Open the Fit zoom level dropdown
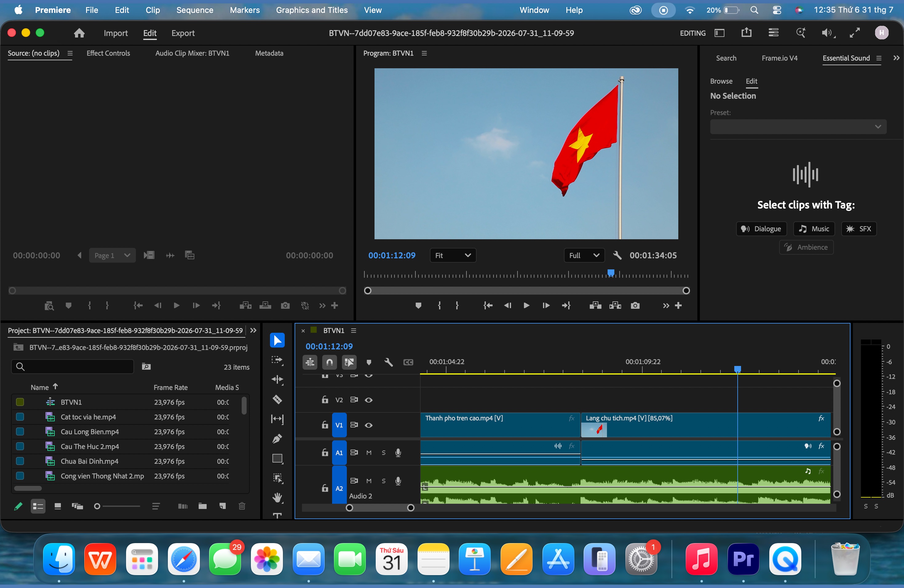904x588 pixels. click(x=453, y=255)
